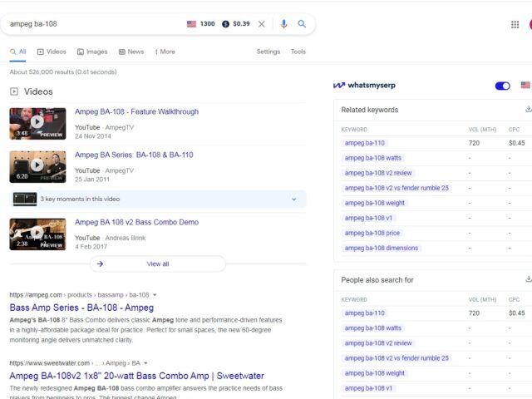Image resolution: width=532 pixels, height=399 pixels.
Task: Click ampeg ba-108 dimensions keyword
Action: [x=382, y=248]
